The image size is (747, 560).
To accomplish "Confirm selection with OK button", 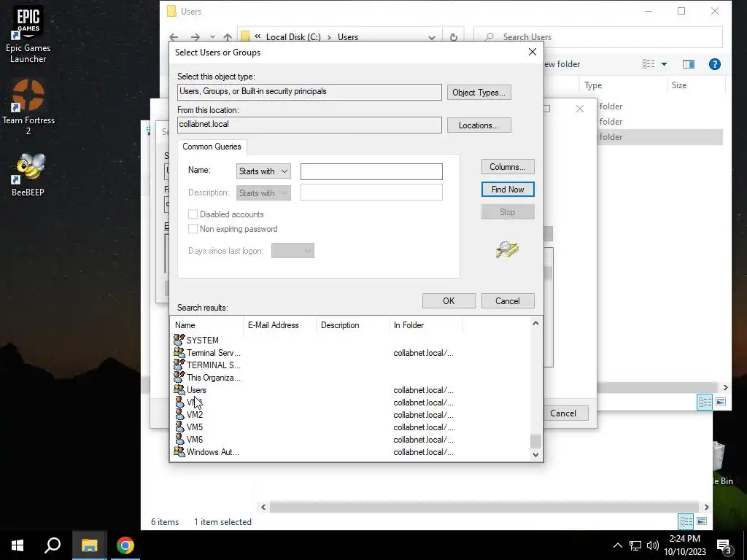I will 449,301.
